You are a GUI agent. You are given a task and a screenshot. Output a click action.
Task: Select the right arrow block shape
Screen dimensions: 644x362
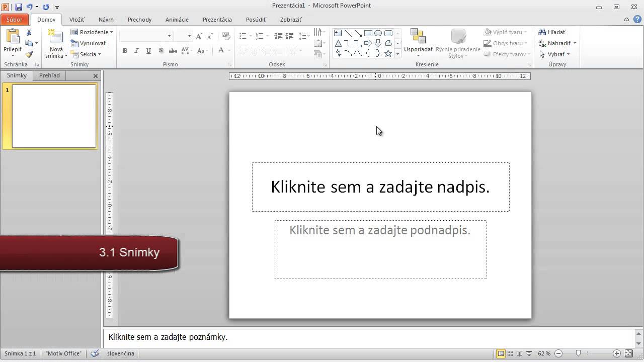(368, 43)
